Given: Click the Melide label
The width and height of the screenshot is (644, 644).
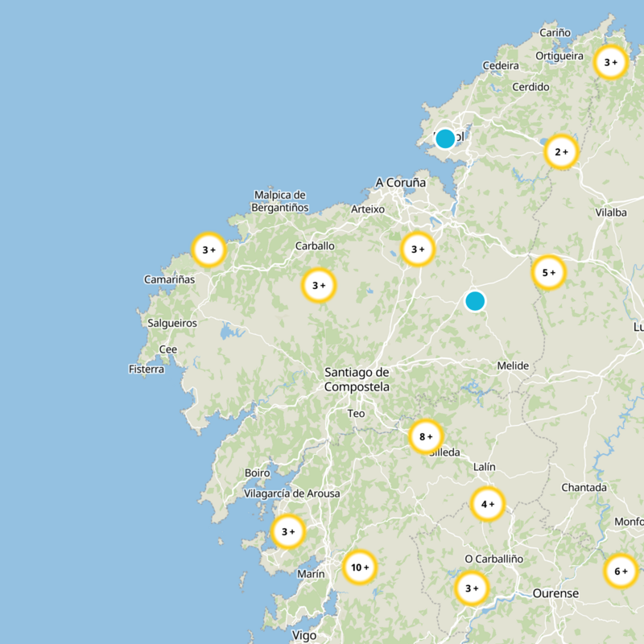Looking at the screenshot, I should click(x=513, y=365).
